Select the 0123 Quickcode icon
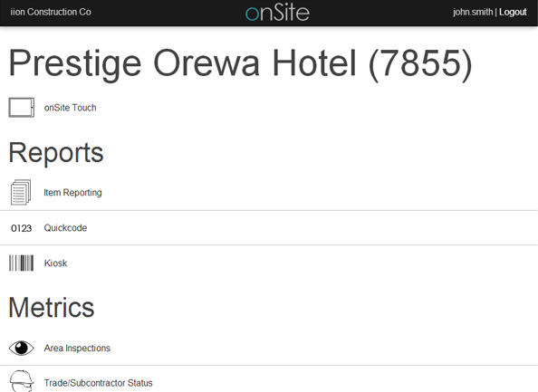 tap(21, 228)
